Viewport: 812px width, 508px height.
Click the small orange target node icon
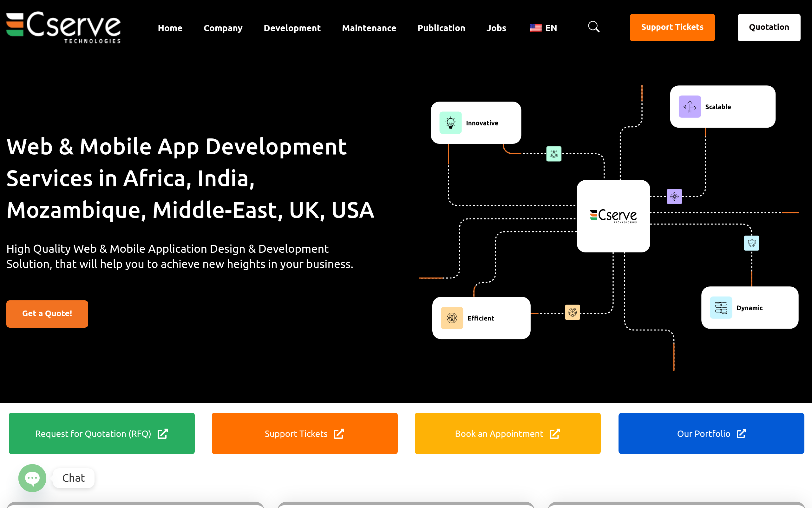pyautogui.click(x=573, y=312)
